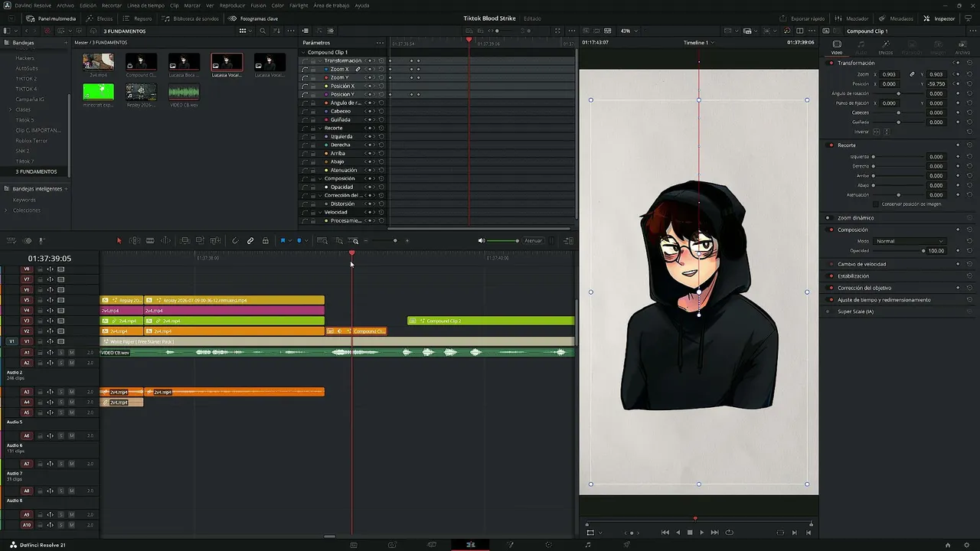Toggle the Fotogramas clave panel
Screen dimensions: 980x551
(x=253, y=18)
